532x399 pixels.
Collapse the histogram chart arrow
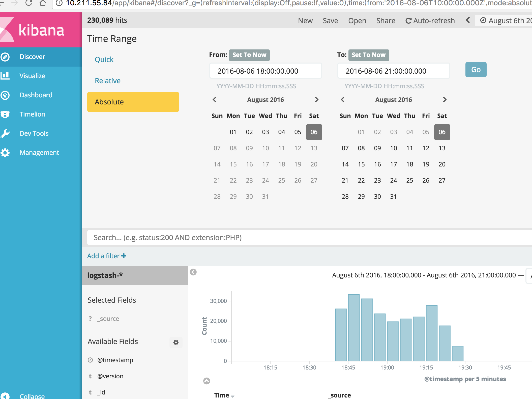click(206, 381)
